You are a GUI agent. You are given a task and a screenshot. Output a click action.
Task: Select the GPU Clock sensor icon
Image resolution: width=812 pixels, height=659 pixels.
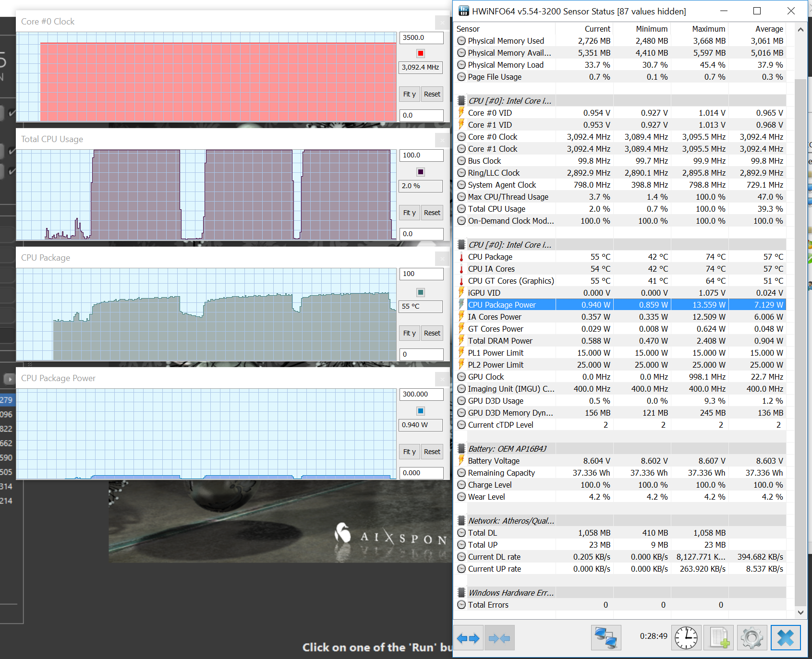click(461, 377)
